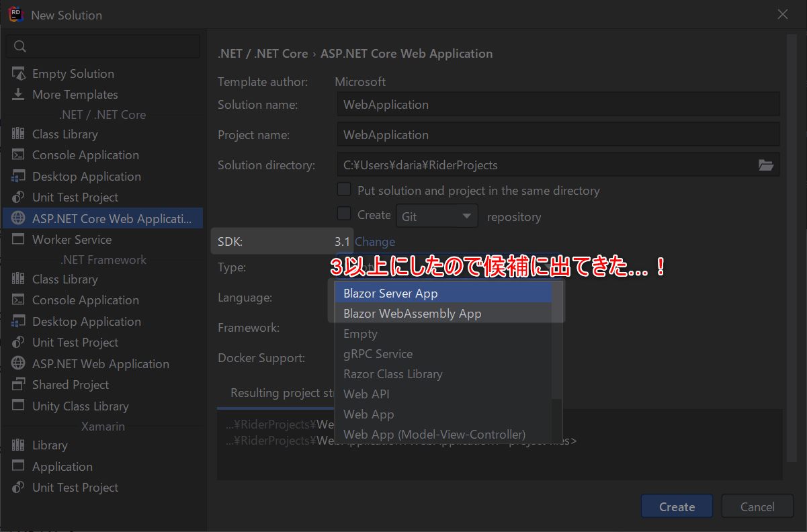Image resolution: width=807 pixels, height=532 pixels.
Task: Select Xamarin Unit Test Project icon
Action: point(19,488)
